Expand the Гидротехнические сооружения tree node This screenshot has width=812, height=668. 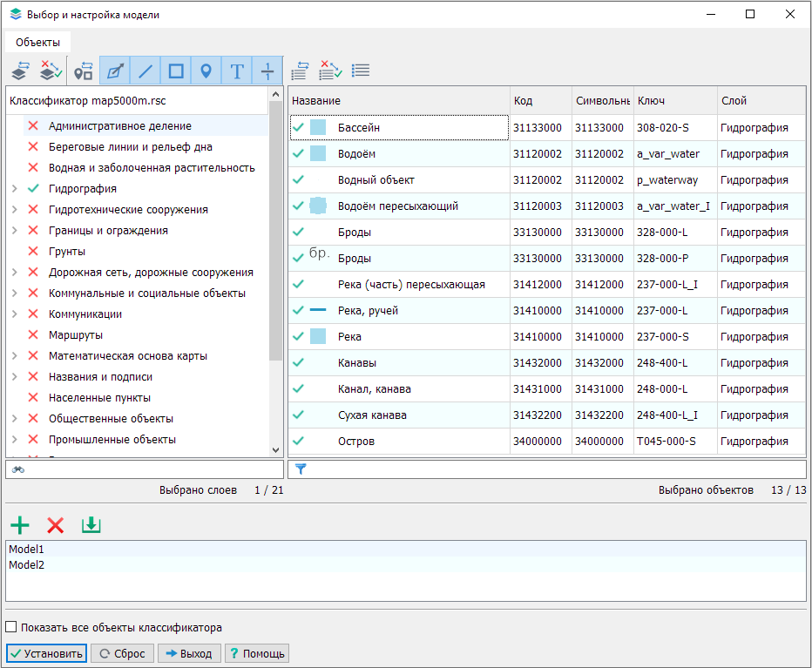14,210
